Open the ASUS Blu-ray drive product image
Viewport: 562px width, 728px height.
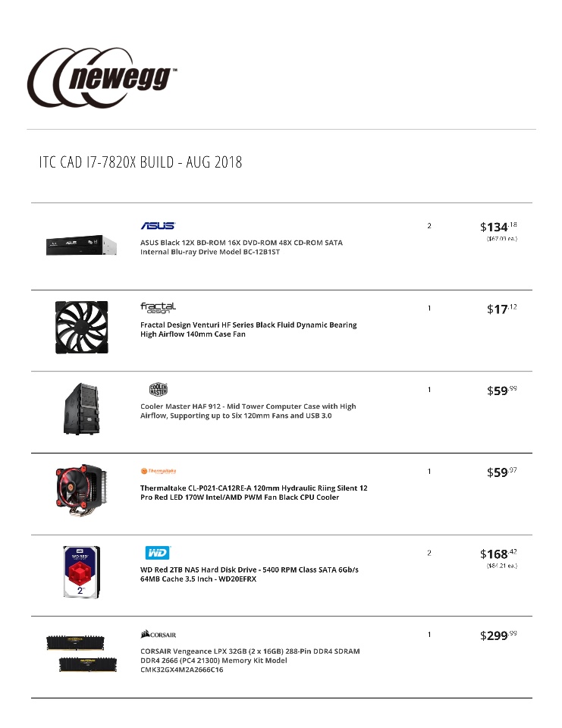(x=81, y=245)
